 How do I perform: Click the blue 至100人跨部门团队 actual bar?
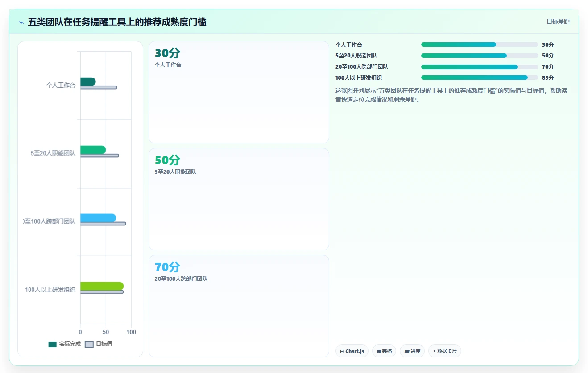click(98, 218)
